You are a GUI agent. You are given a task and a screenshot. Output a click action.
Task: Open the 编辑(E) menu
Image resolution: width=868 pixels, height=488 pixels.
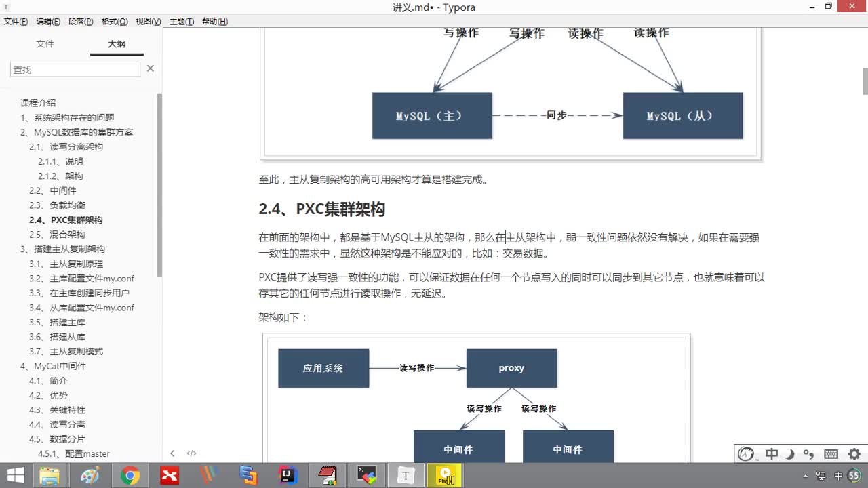point(48,22)
